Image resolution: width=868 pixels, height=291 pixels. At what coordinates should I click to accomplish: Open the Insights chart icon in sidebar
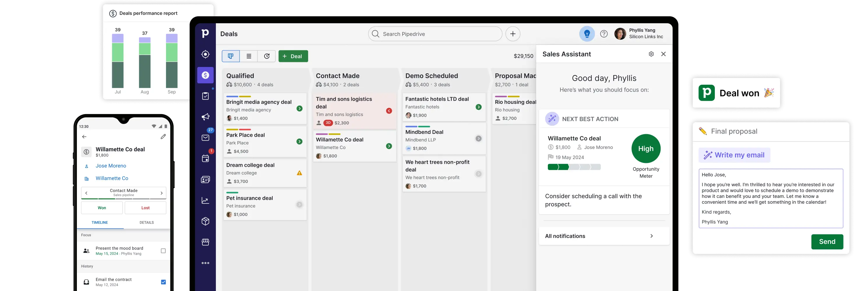205,200
